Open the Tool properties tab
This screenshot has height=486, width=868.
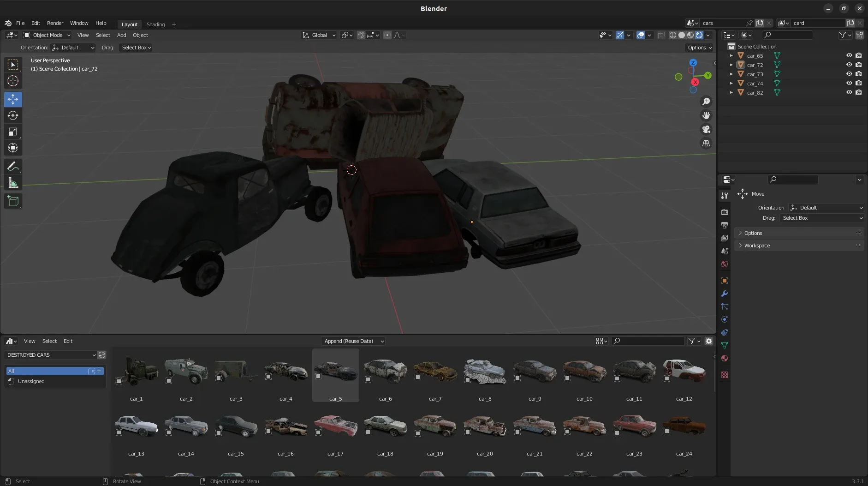[725, 196]
